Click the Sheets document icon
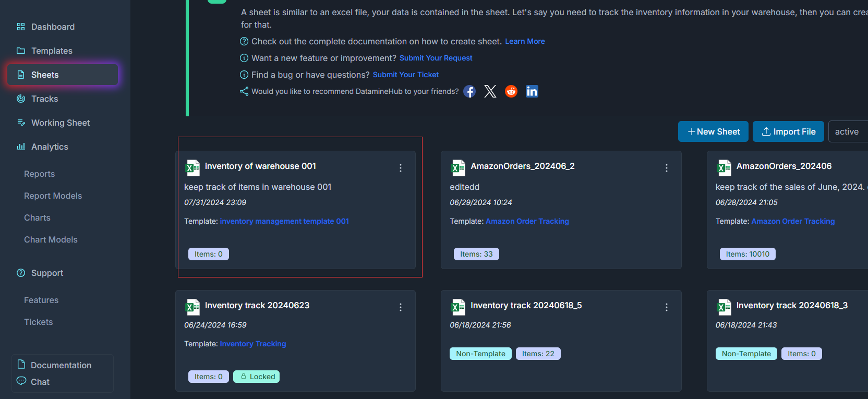Screen dimensions: 868x399 coord(21,75)
